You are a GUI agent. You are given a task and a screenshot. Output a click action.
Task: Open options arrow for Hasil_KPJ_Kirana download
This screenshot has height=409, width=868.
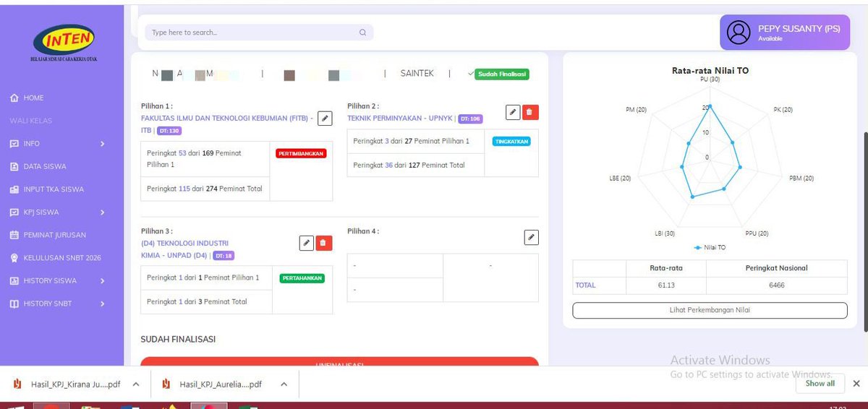click(135, 384)
